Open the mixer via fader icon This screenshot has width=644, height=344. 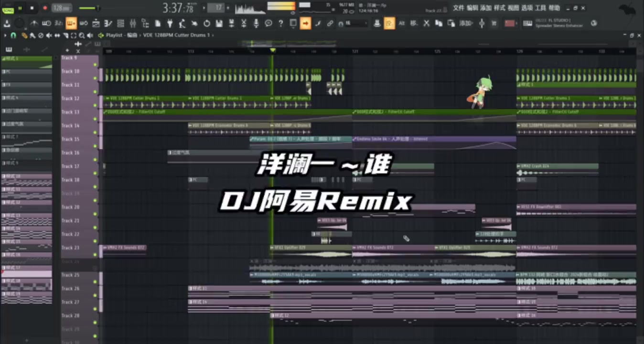(133, 23)
